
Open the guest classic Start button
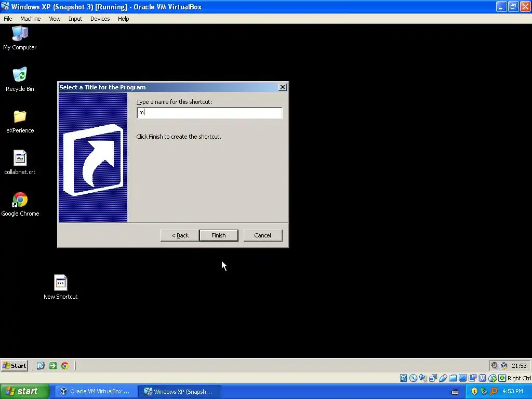14,365
